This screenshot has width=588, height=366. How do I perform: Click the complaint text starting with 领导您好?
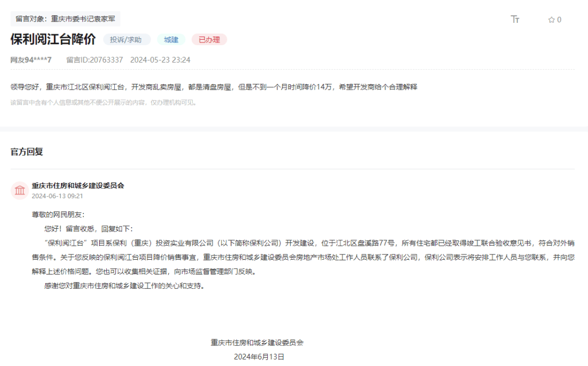pyautogui.click(x=214, y=87)
